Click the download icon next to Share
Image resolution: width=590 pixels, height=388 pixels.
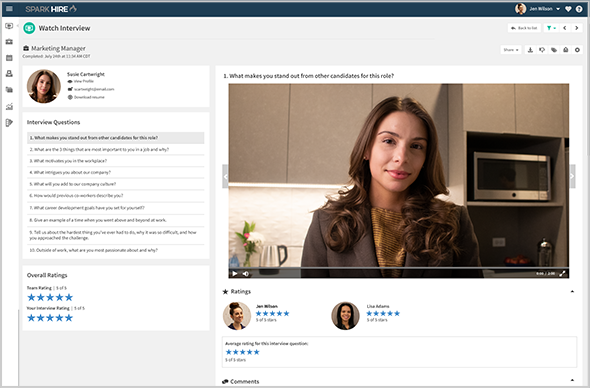point(530,50)
